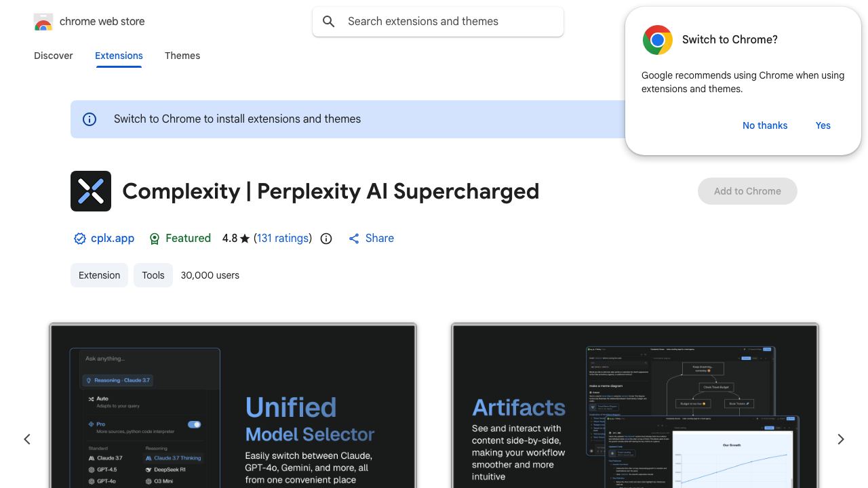Click the ratings info circle icon

click(x=326, y=239)
